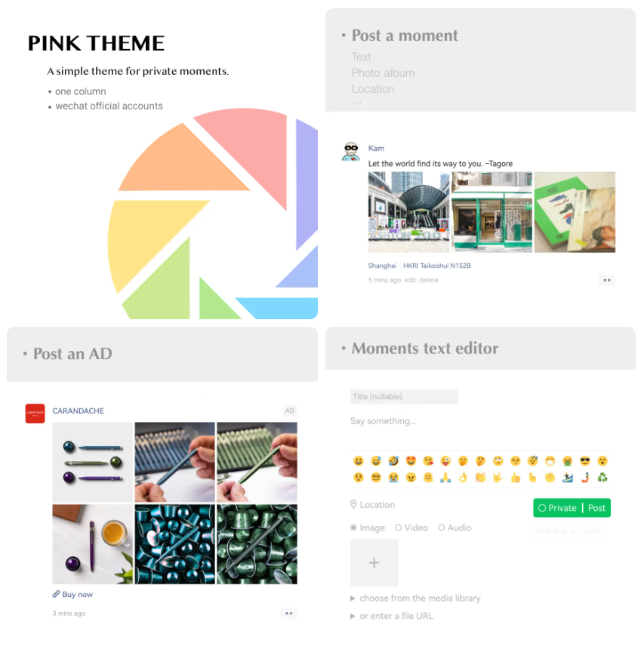The width and height of the screenshot is (644, 646).
Task: Insert the sunglasses emoji
Action: tap(584, 461)
